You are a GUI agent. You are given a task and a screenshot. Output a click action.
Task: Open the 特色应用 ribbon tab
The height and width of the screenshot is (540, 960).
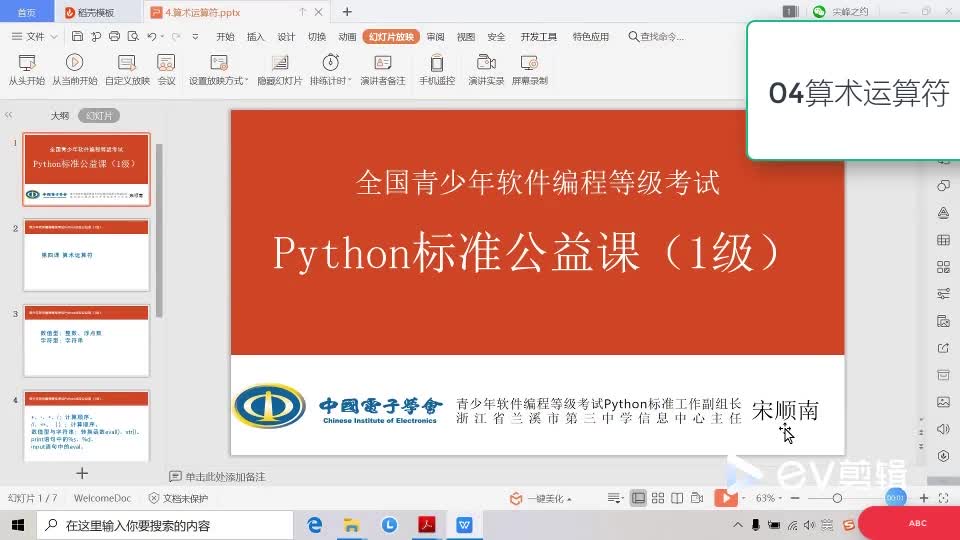(591, 37)
